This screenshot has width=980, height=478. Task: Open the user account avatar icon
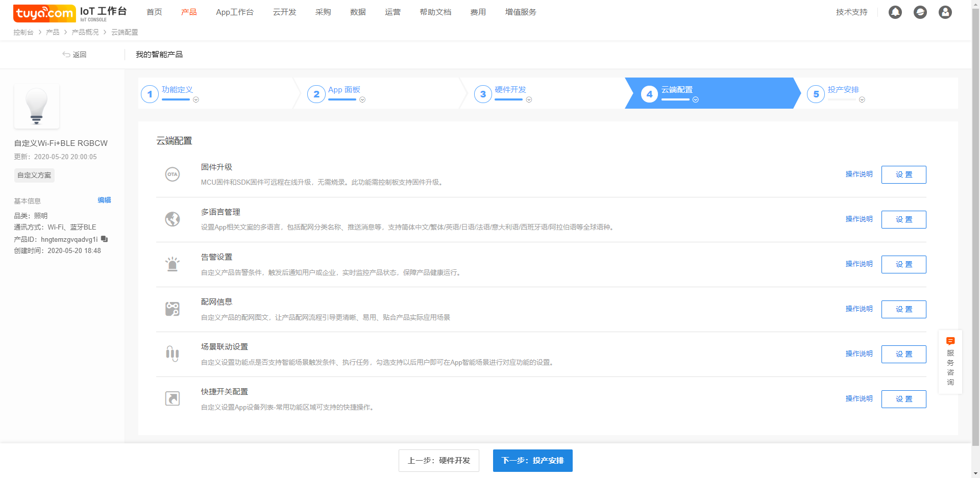(945, 12)
